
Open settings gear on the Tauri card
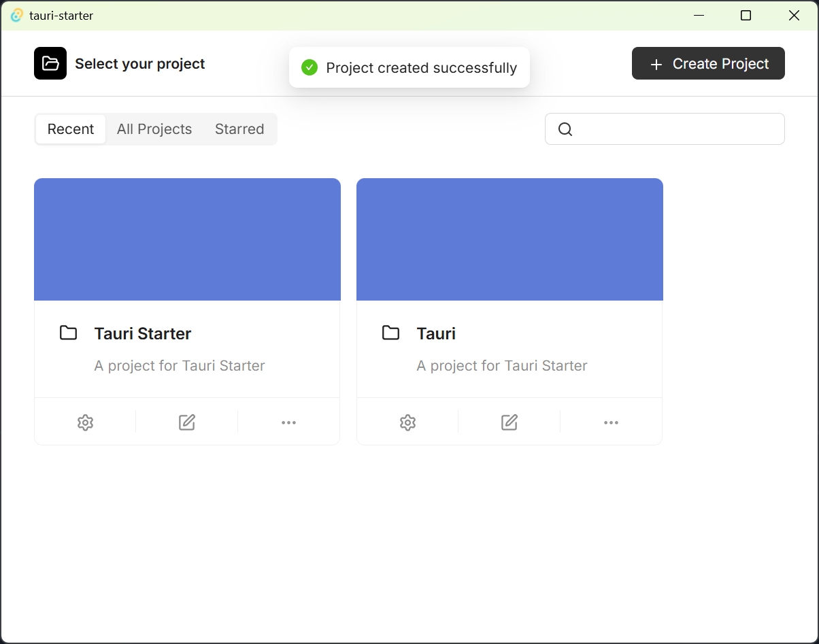(x=407, y=422)
